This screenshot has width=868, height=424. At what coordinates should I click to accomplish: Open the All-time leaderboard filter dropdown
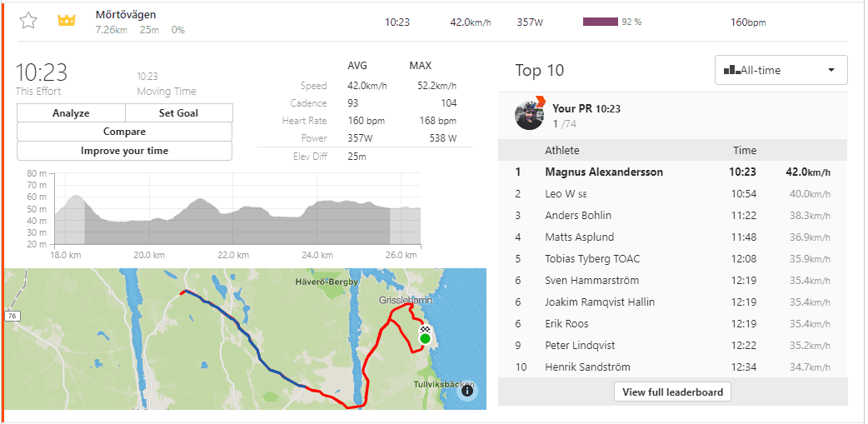[x=781, y=70]
